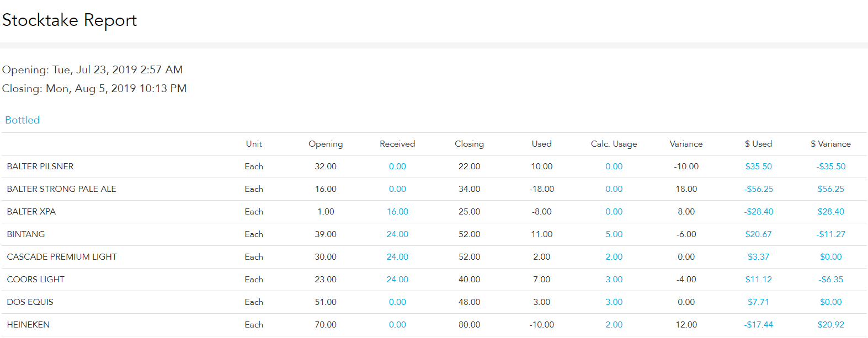Open $ Variance $56.25 amount
Image resolution: width=868 pixels, height=338 pixels.
click(831, 189)
